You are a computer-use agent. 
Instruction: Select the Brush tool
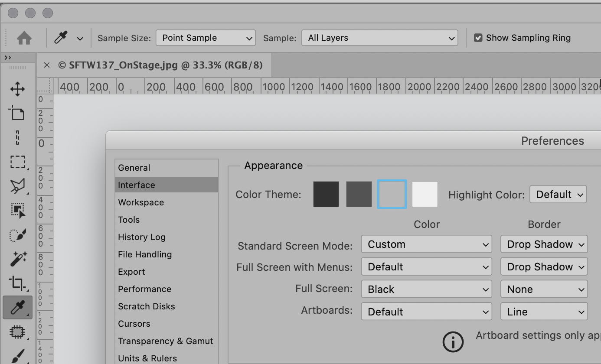[x=17, y=355]
